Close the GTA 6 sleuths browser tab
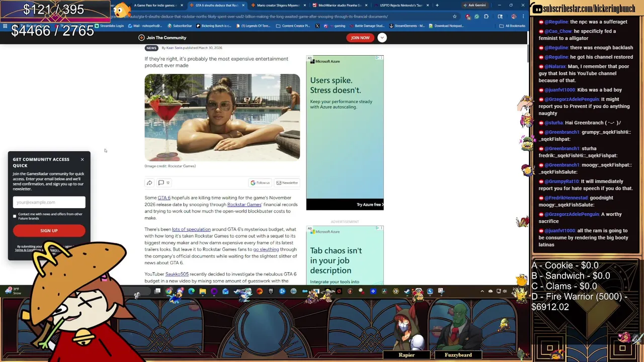This screenshot has height=362, width=644. pos(243,5)
